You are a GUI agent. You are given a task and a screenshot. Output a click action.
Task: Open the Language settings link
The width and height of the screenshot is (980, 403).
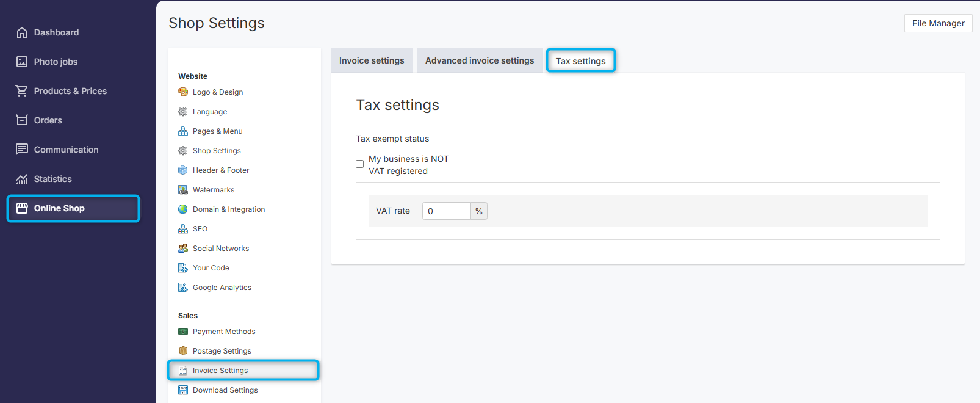point(210,112)
